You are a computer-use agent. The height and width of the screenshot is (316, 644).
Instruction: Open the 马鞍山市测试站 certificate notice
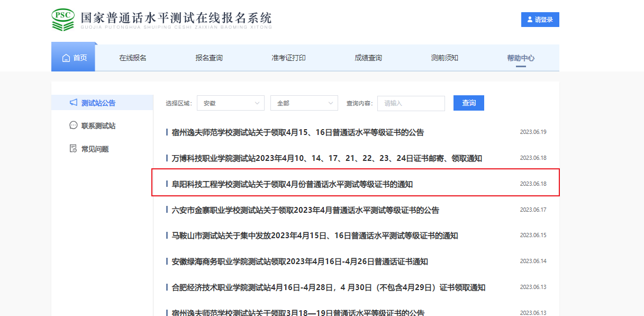pos(315,236)
